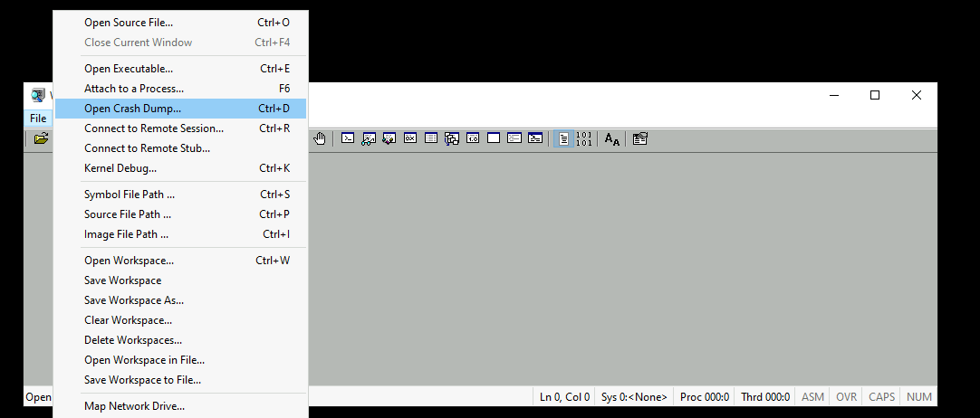Click the WinDbg application icon in title bar
Viewport: 980px width, 418px height.
coord(38,96)
